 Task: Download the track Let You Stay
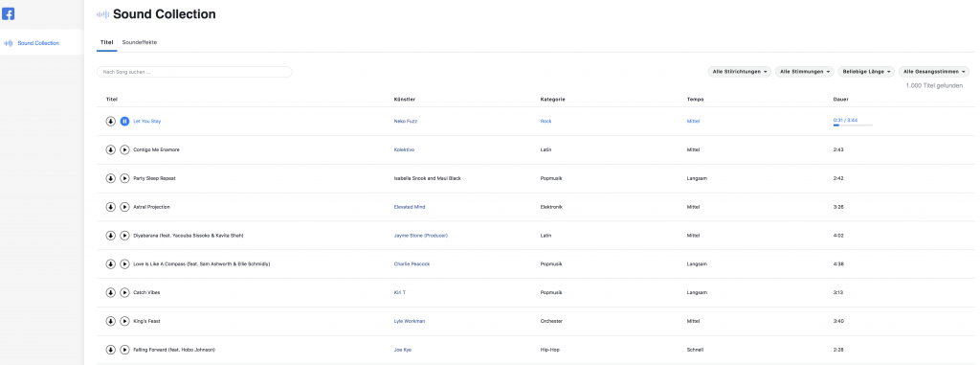click(111, 121)
